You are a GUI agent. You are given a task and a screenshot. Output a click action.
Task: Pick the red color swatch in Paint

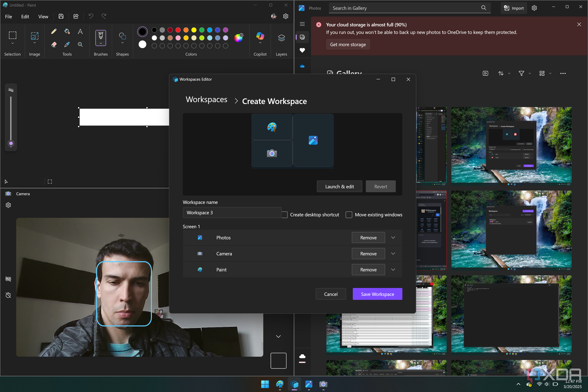point(178,30)
